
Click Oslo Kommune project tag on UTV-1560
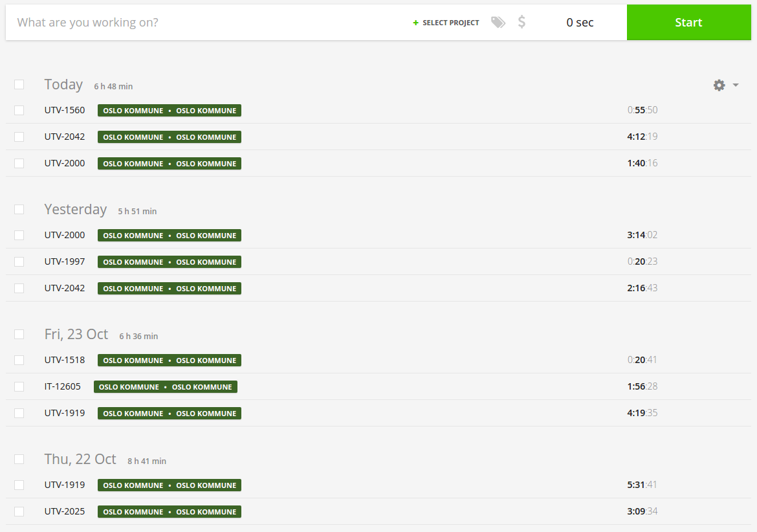tap(170, 111)
